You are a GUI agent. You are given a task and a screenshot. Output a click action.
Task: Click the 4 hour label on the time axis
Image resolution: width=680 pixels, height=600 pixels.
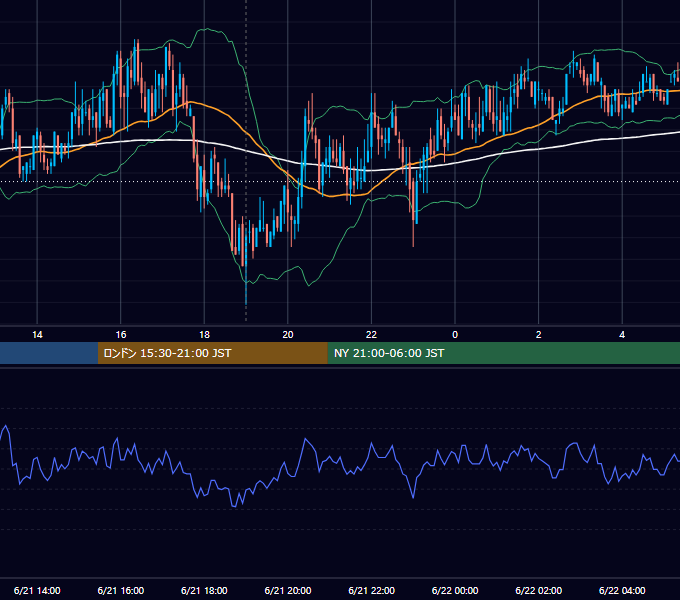coord(622,335)
